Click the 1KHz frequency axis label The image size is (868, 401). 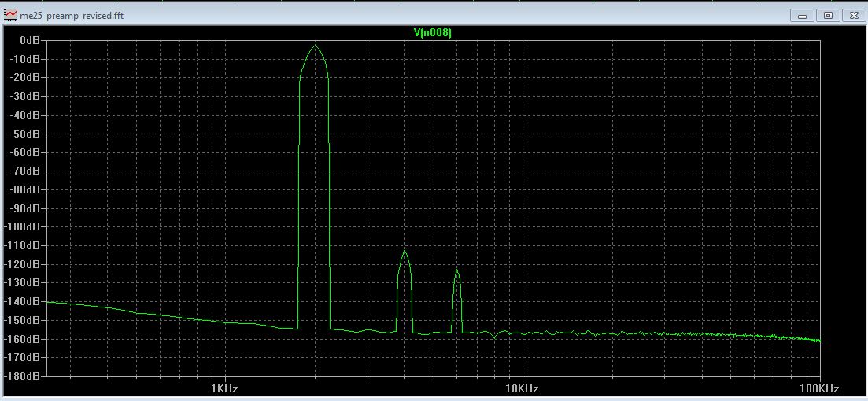tap(225, 388)
